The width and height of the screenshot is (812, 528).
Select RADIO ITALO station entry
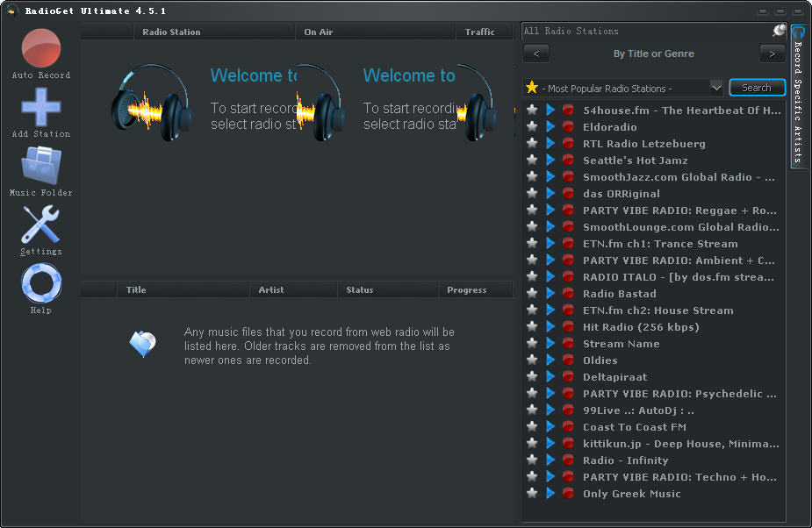tap(679, 277)
